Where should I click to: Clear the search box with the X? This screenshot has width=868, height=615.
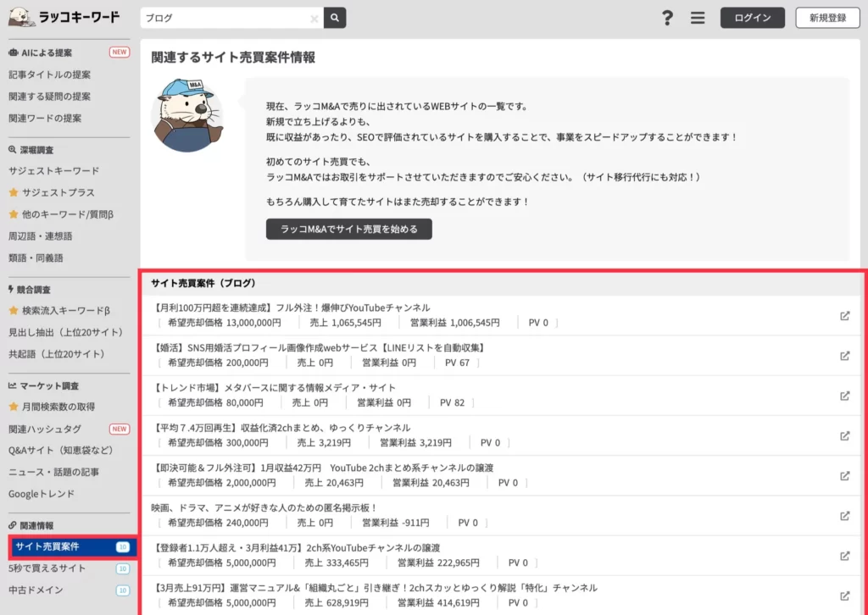pos(314,19)
